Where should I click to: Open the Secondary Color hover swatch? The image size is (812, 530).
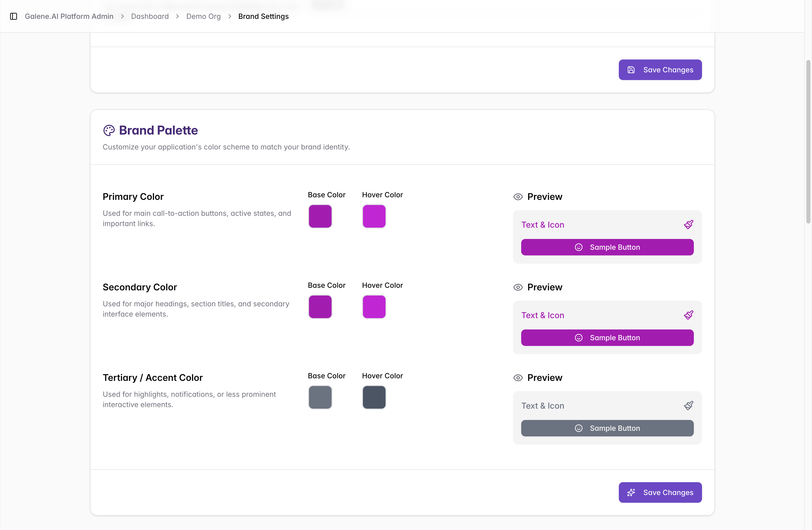click(374, 307)
